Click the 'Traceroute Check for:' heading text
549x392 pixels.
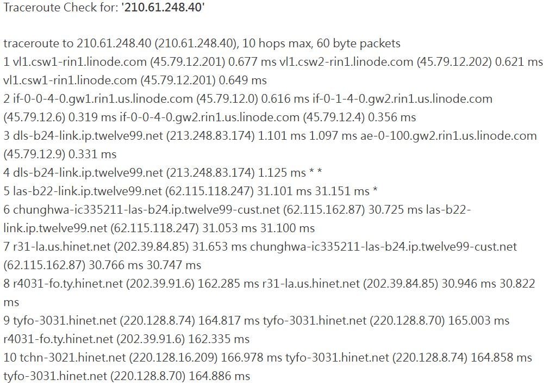click(61, 8)
